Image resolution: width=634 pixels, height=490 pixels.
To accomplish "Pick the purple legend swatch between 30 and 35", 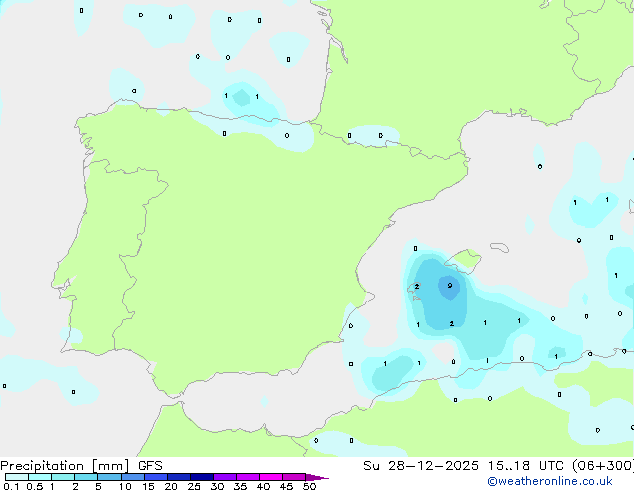I will [225, 477].
